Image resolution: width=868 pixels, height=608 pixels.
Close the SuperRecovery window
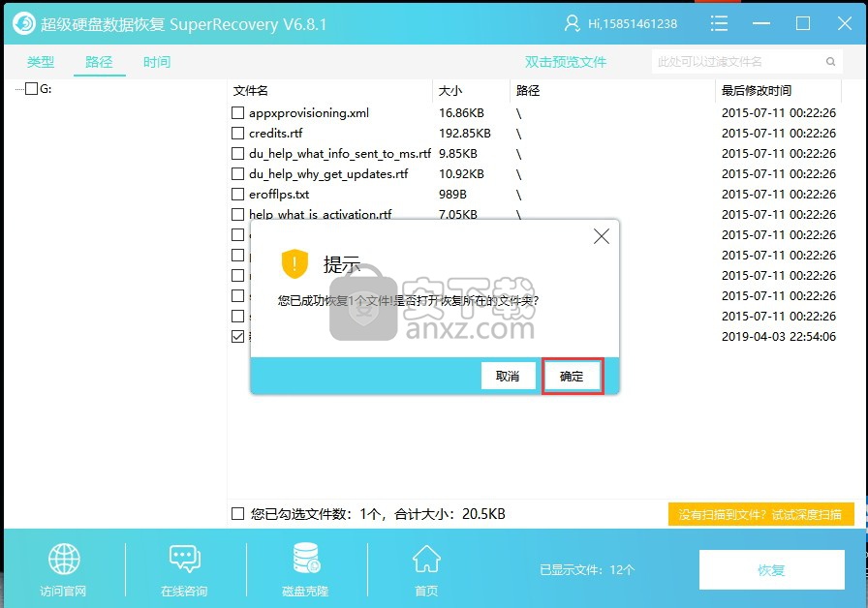click(845, 23)
